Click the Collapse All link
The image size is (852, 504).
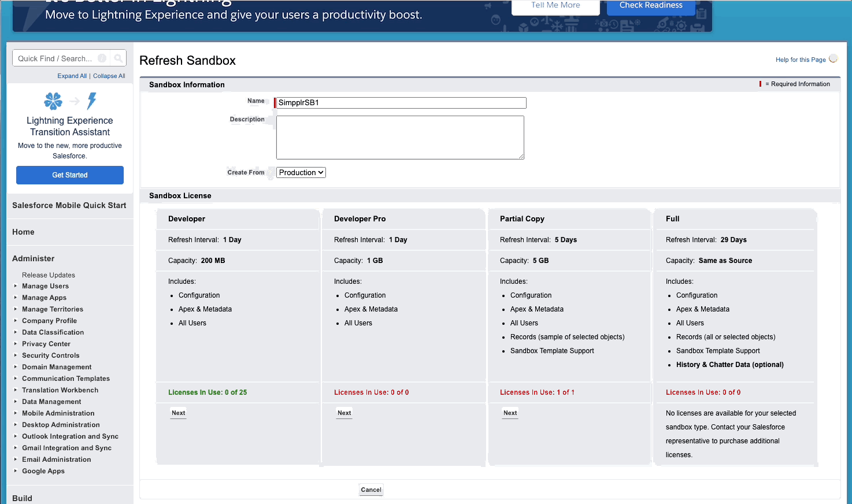(109, 76)
